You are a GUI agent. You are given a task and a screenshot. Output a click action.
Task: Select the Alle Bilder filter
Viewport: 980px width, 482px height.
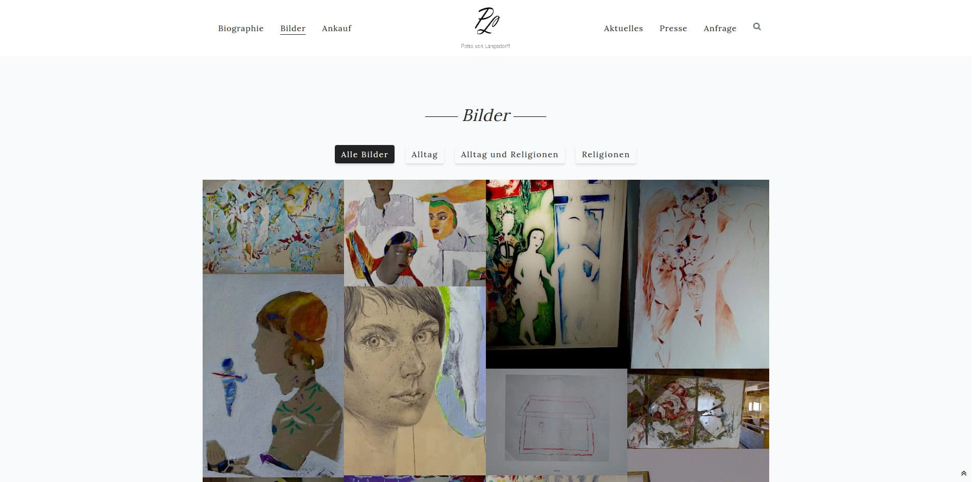(x=364, y=154)
